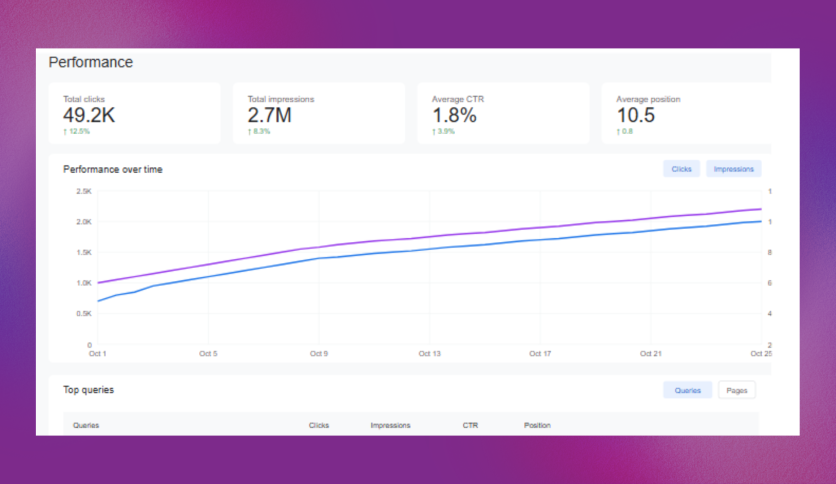Sort table by Impressions column header

click(x=390, y=426)
